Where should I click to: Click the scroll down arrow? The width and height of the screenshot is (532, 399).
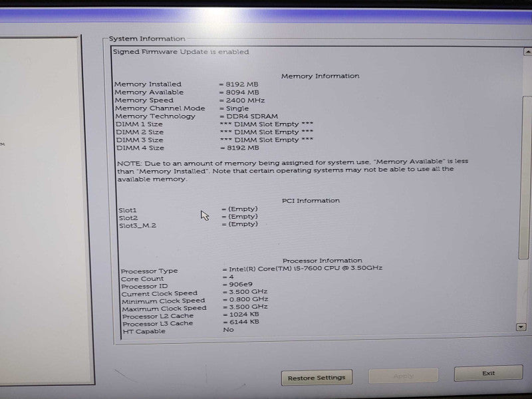tap(521, 327)
